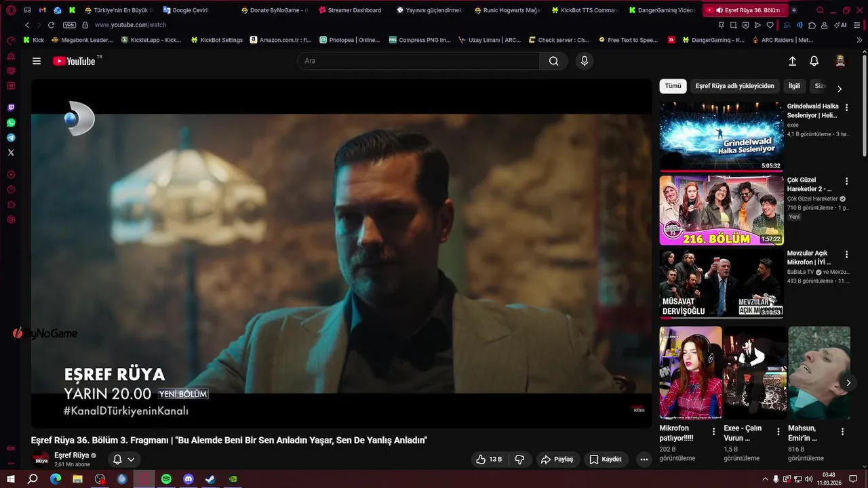Open Discord from the Windows taskbar

pyautogui.click(x=189, y=479)
